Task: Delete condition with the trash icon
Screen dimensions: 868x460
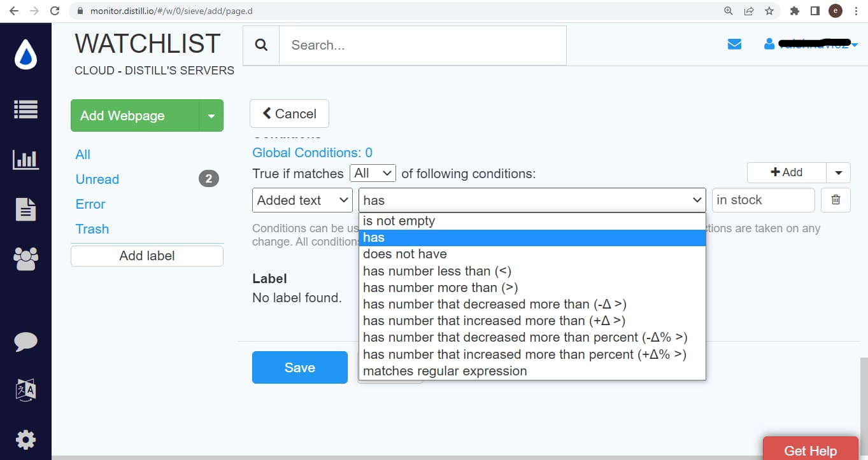Action: click(x=836, y=200)
